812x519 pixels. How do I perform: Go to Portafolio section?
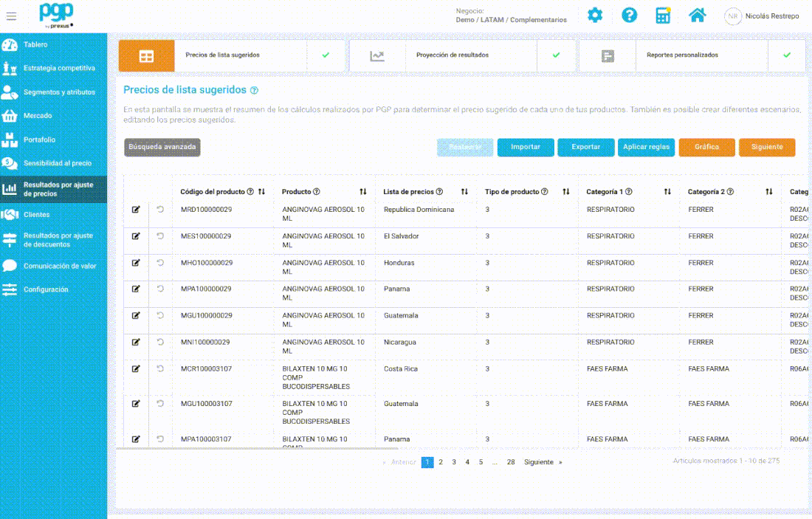[53, 140]
